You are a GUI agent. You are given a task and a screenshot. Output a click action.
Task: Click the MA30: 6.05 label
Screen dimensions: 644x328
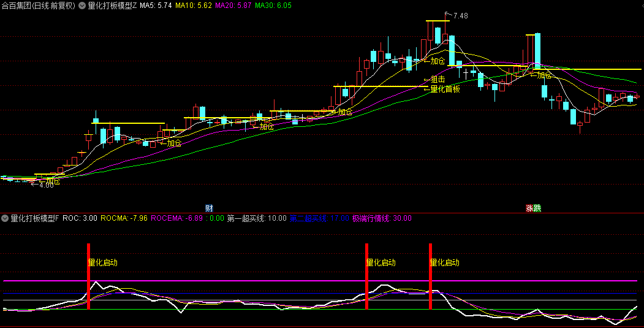(273, 6)
